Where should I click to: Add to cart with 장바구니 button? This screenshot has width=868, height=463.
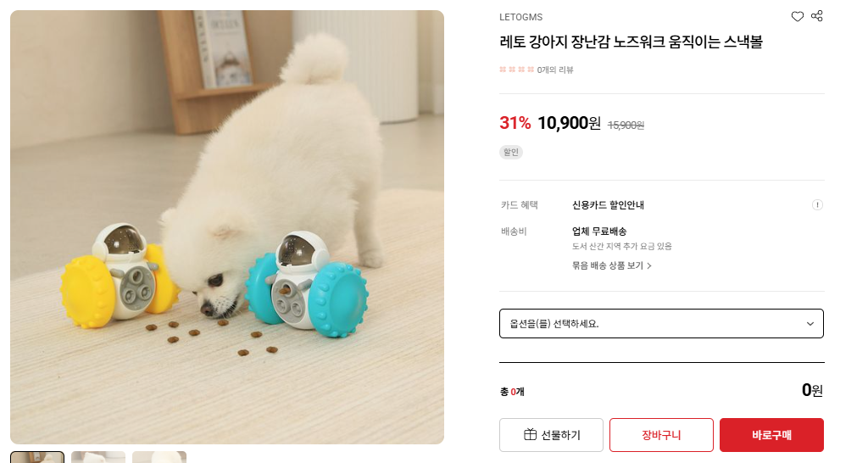click(661, 435)
